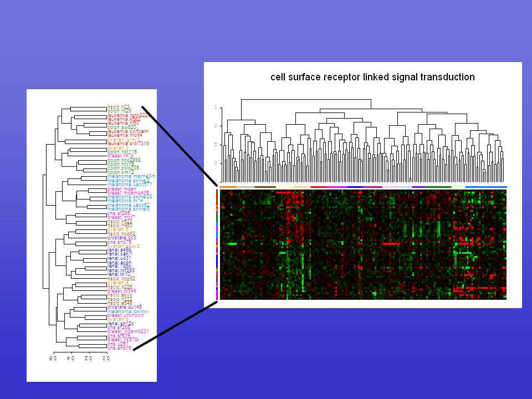Select the 'cns.snb75' label
Screen dimensions: 532x399
point(120,242)
